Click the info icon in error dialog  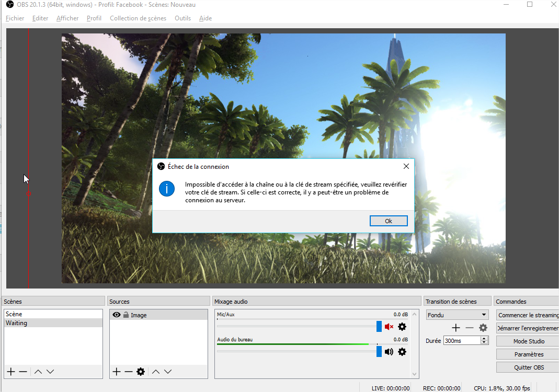pyautogui.click(x=167, y=189)
